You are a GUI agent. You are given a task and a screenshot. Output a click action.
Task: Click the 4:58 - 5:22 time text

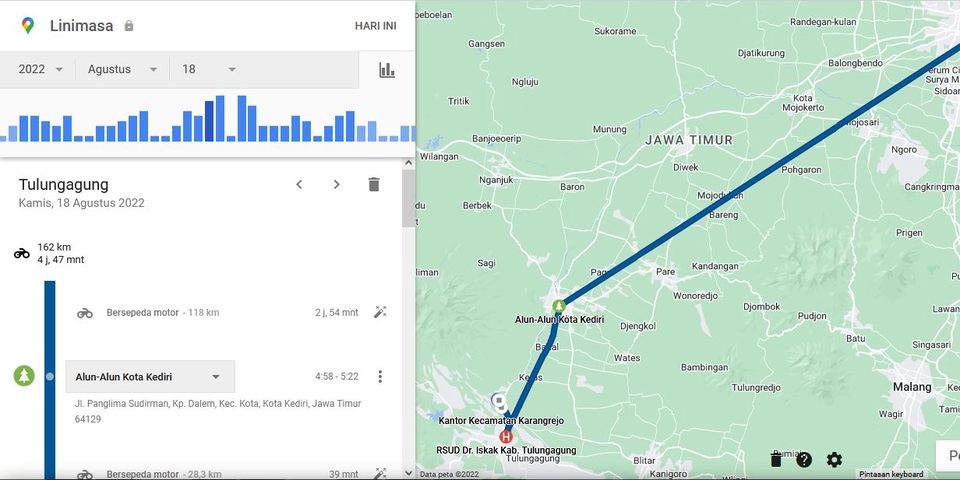click(337, 377)
